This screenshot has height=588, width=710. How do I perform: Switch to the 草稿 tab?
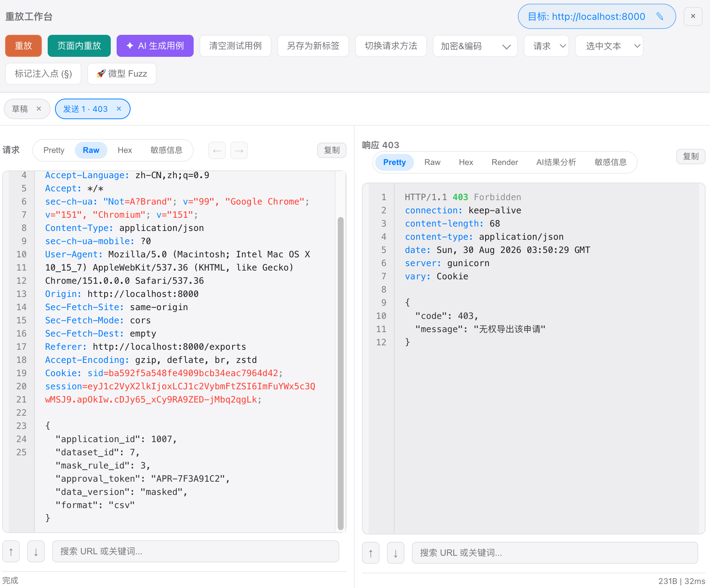coord(20,109)
